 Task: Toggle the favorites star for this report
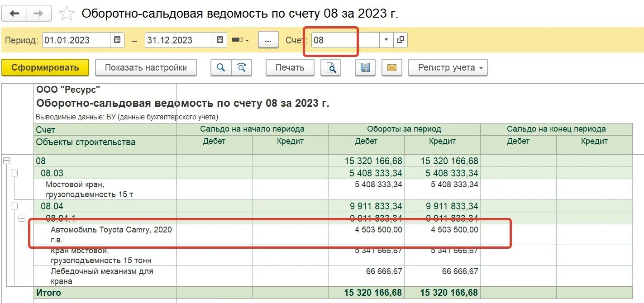coord(66,13)
